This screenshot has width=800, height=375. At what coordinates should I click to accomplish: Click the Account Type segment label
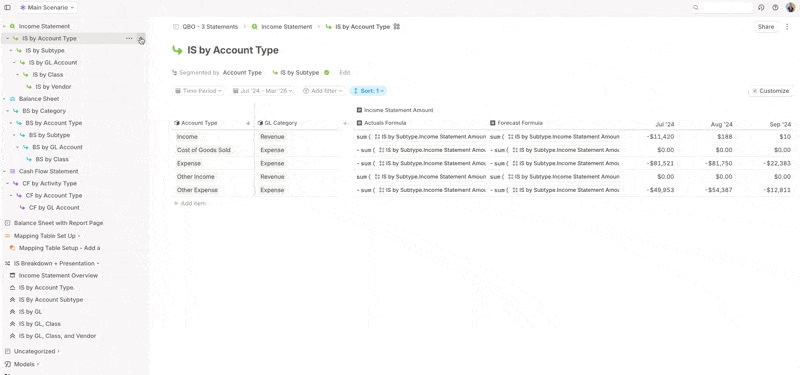click(x=242, y=72)
